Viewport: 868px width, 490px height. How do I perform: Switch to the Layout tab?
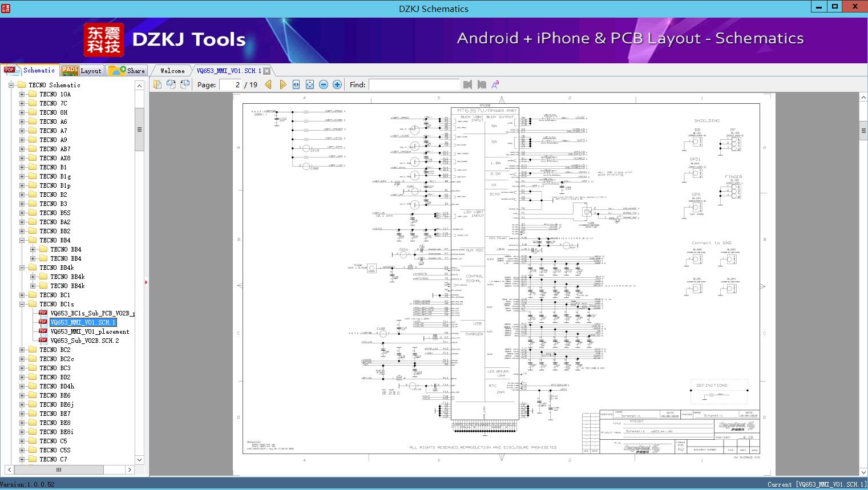(81, 71)
